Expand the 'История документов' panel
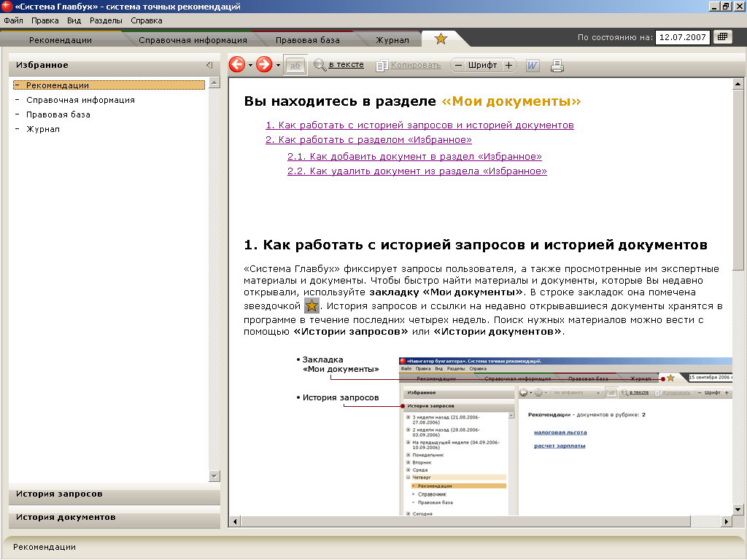The image size is (747, 560). coord(115,518)
